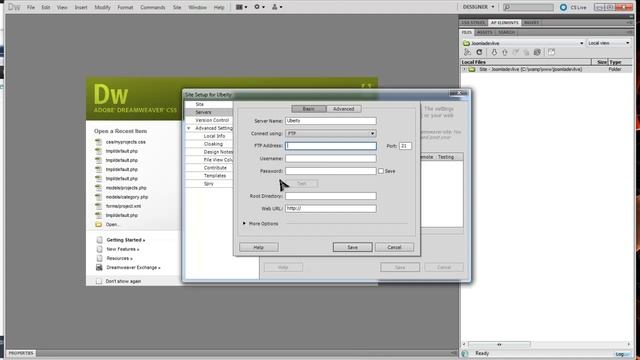Open the New Features link

pyautogui.click(x=123, y=249)
